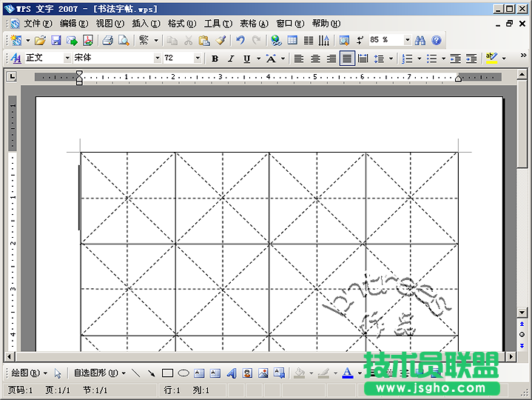Viewport: 532px width, 400px height.
Task: Open the zoom percentage dropdown 85 %
Action: pos(407,40)
